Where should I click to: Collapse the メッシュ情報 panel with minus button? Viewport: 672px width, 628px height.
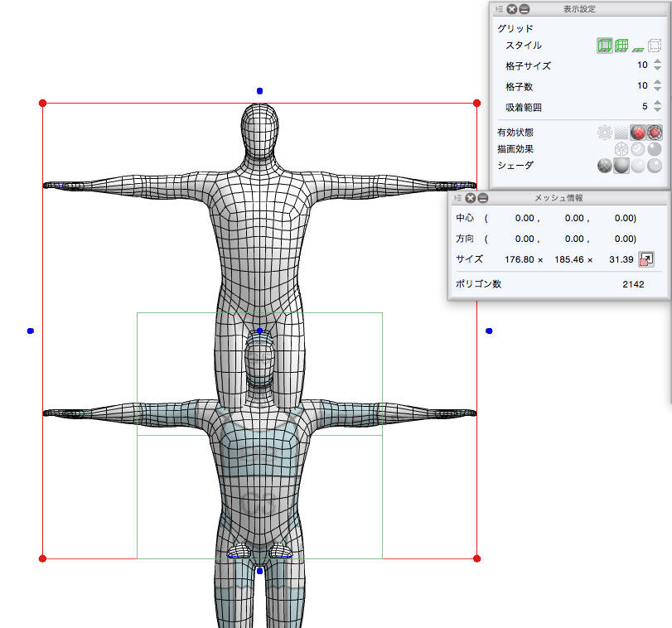click(483, 198)
